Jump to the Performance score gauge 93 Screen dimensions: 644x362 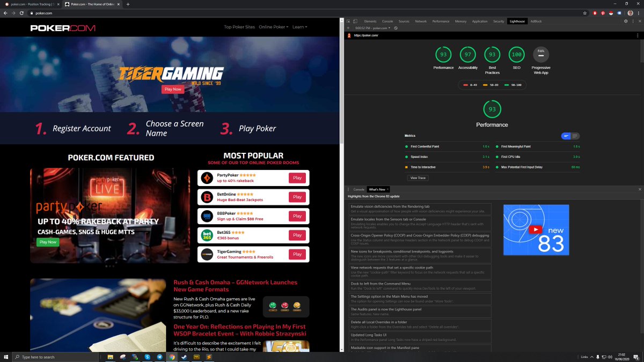[x=443, y=54]
